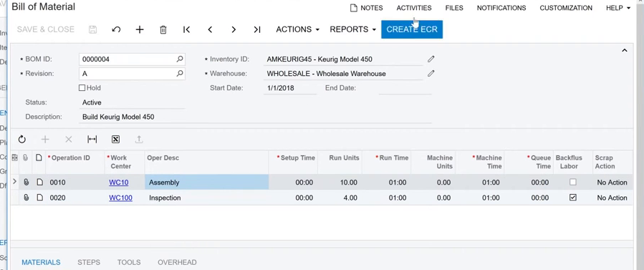Open CUSTOMIZATION in top bar
The height and width of the screenshot is (270, 644).
[x=566, y=8]
